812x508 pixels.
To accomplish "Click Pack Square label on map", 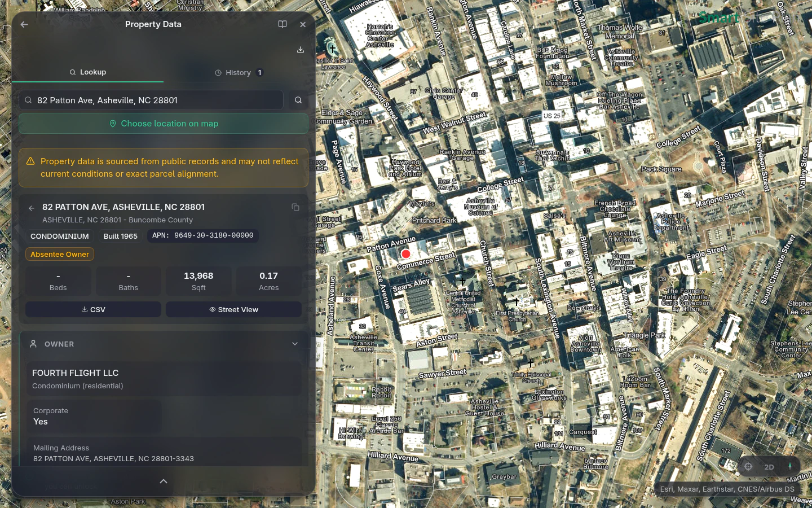I will click(x=661, y=169).
